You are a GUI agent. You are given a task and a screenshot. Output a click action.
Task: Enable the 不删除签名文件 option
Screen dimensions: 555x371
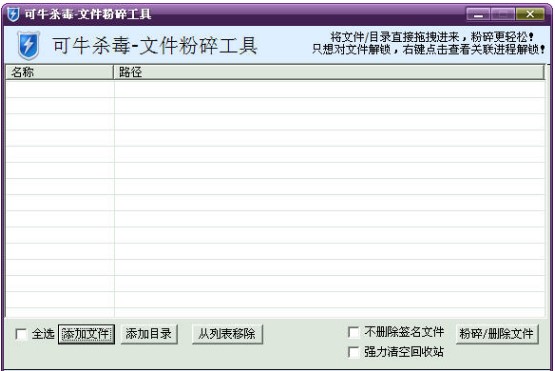354,332
